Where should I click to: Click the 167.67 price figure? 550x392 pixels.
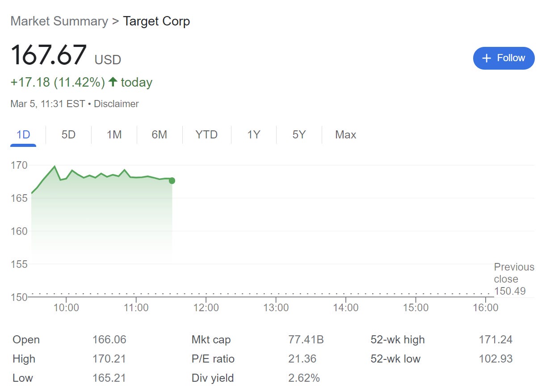(48, 55)
